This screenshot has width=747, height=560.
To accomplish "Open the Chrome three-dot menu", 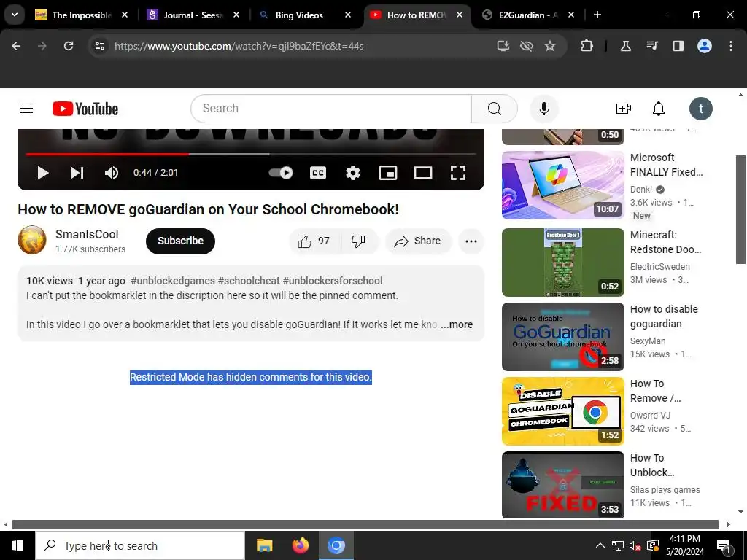I will pos(731,46).
